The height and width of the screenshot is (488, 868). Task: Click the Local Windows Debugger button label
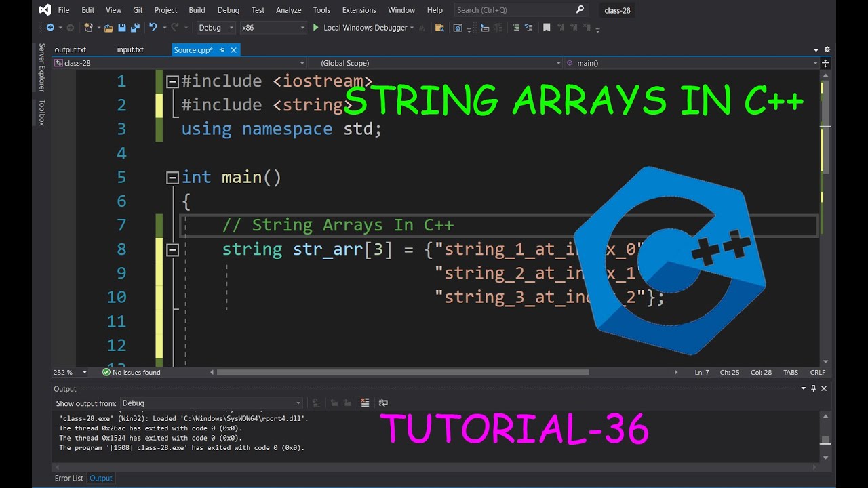(x=366, y=28)
